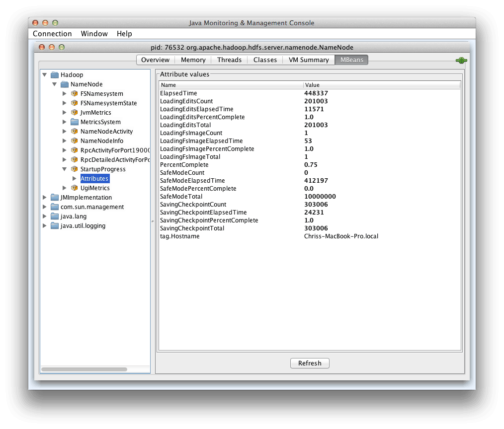Switch to the Memory tab
The width and height of the screenshot is (504, 429).
point(193,60)
